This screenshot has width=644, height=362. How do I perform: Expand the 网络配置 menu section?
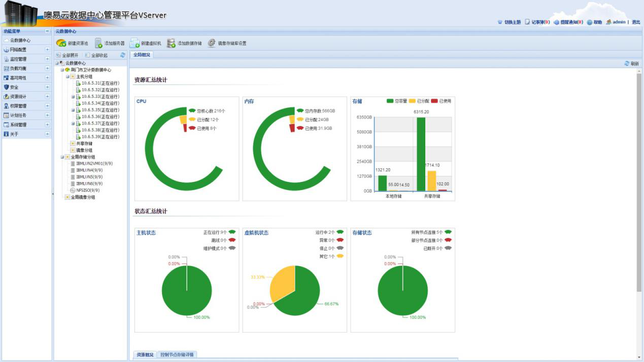[47, 50]
